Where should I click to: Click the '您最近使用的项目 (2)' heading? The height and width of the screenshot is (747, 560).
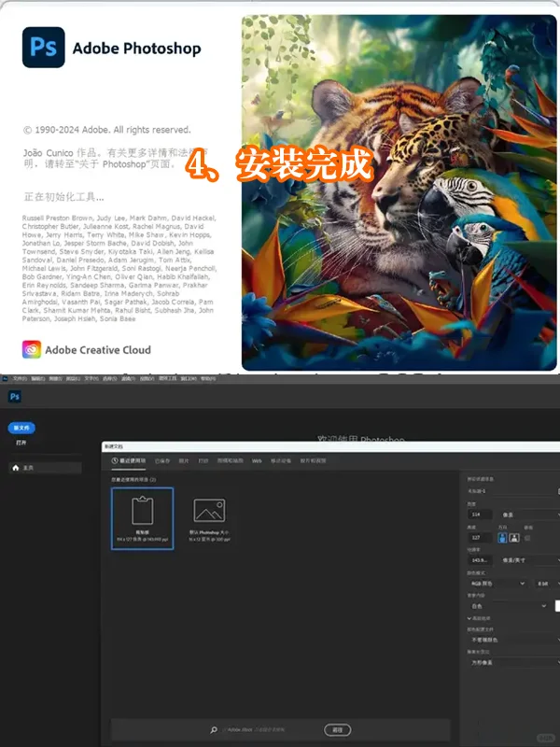pyautogui.click(x=133, y=479)
